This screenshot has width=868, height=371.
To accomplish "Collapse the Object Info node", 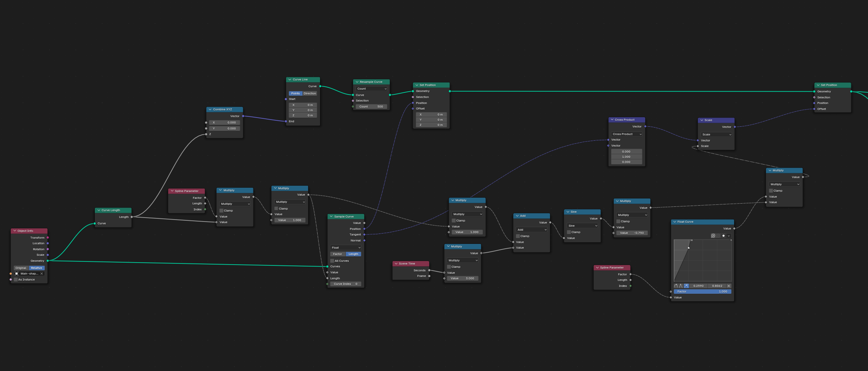I will [15, 231].
